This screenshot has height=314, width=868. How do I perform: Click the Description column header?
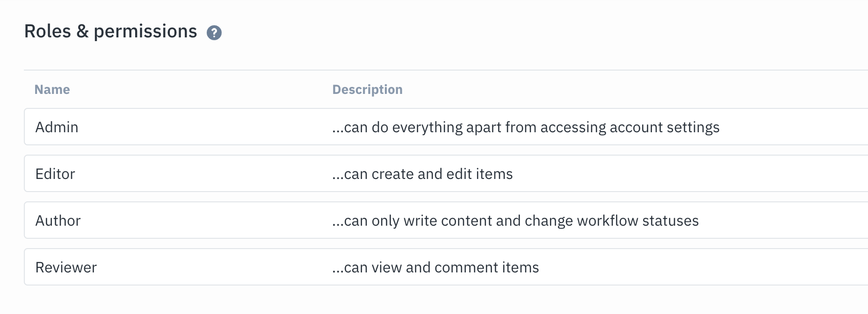(x=368, y=90)
